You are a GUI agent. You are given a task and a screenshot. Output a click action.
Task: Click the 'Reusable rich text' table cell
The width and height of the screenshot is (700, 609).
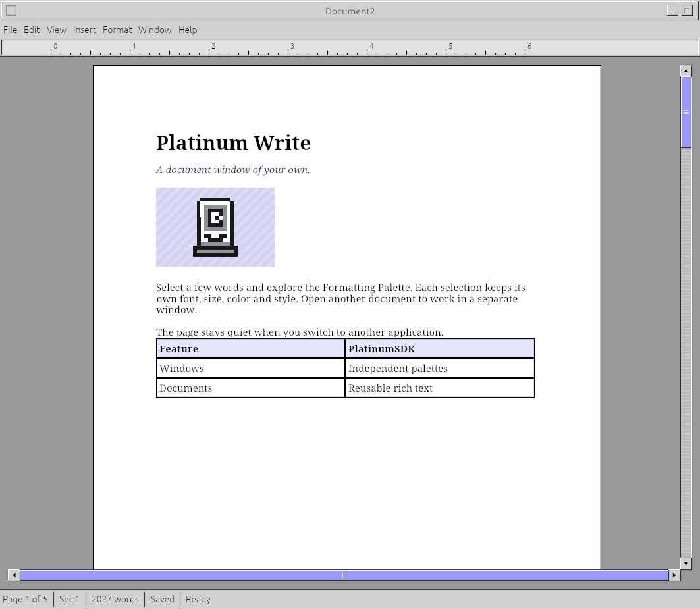click(x=439, y=388)
